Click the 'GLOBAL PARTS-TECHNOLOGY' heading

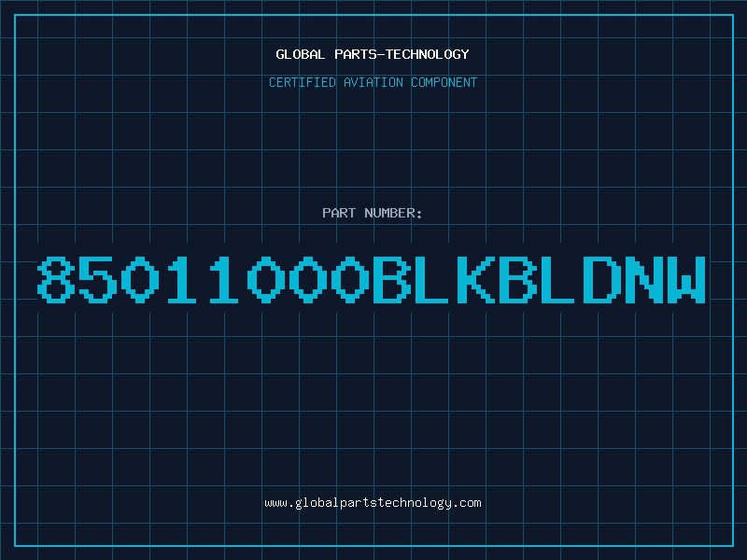373,54
